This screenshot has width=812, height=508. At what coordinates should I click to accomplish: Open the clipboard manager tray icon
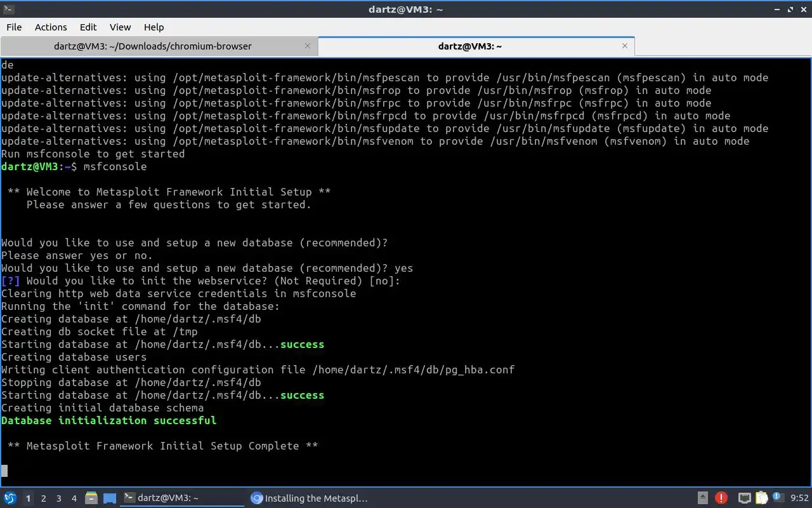click(x=761, y=498)
